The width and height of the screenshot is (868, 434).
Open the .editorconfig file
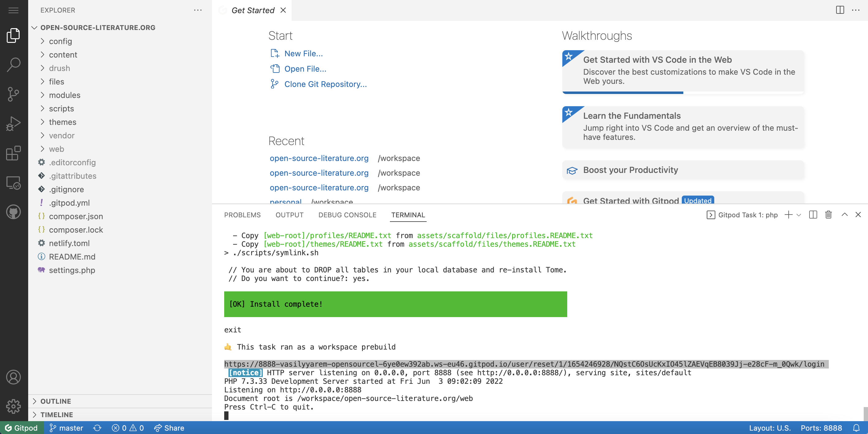[120, 162]
